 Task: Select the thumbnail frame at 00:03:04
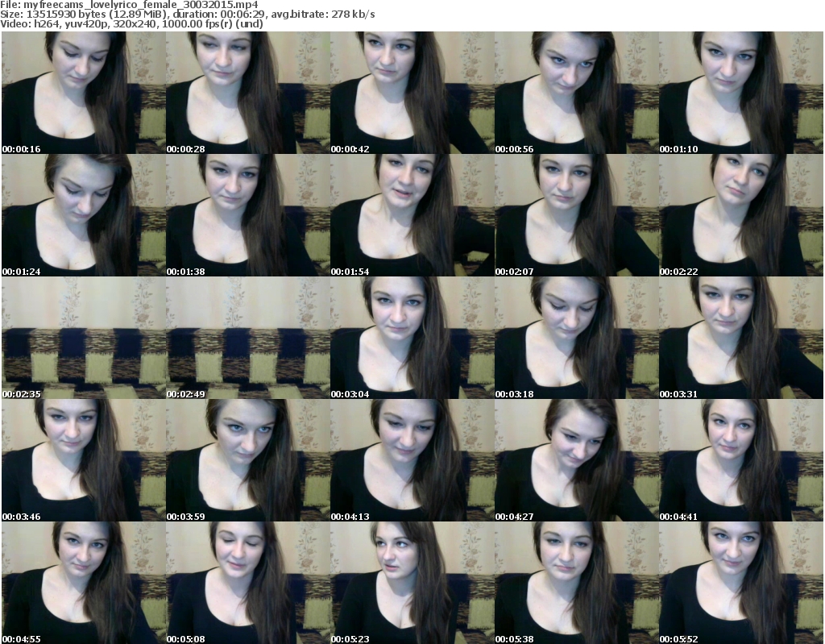pyautogui.click(x=412, y=338)
